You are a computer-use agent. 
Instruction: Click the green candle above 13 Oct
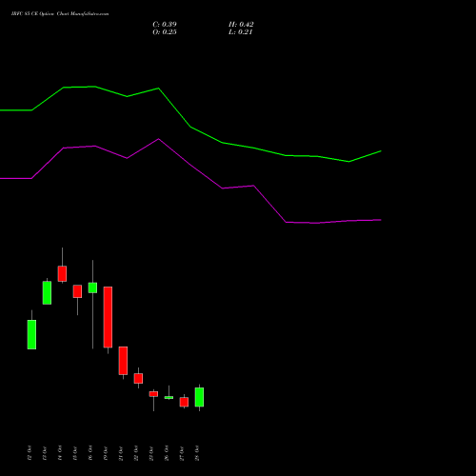click(x=47, y=292)
